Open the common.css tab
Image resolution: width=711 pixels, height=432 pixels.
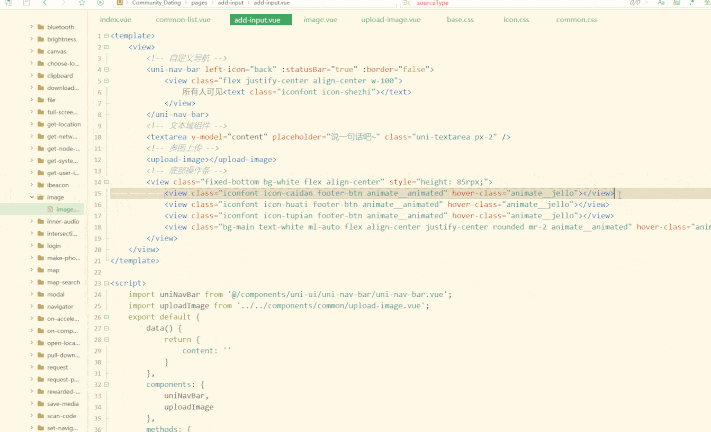pos(576,19)
